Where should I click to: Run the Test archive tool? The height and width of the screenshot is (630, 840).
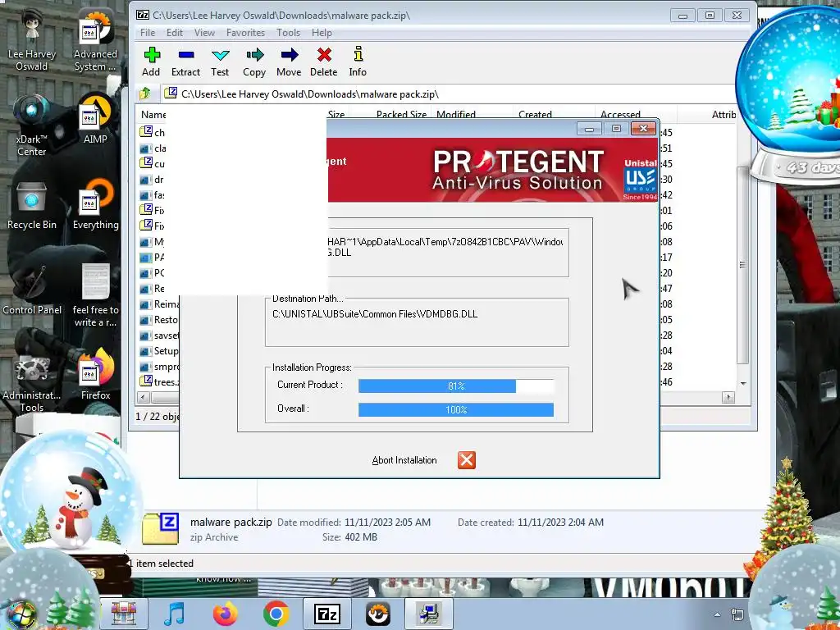coord(220,62)
